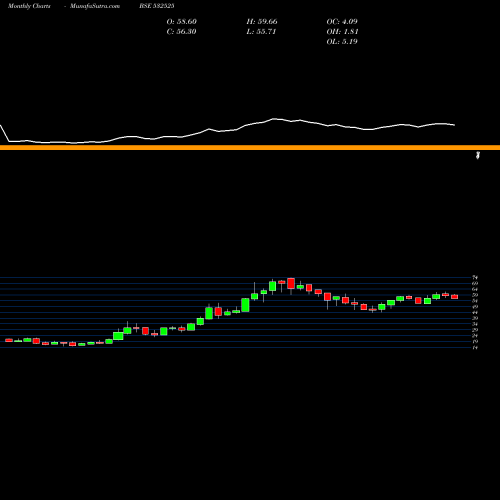Viewport: 500px width, 500px height.
Task: Click the close value 'C: 56.30'
Action: click(x=181, y=32)
